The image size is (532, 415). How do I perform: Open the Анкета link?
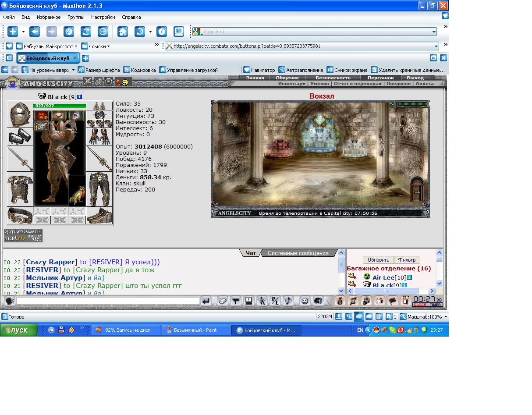point(424,83)
